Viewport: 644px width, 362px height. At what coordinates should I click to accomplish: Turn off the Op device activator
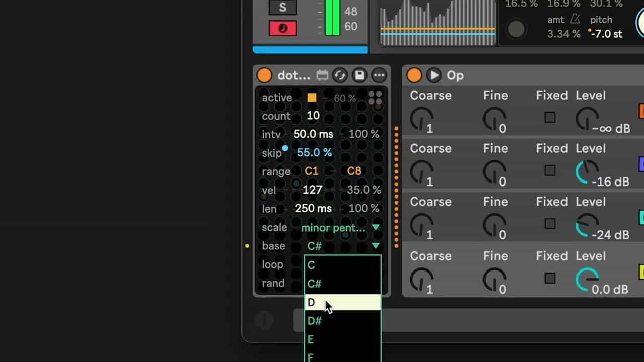414,75
